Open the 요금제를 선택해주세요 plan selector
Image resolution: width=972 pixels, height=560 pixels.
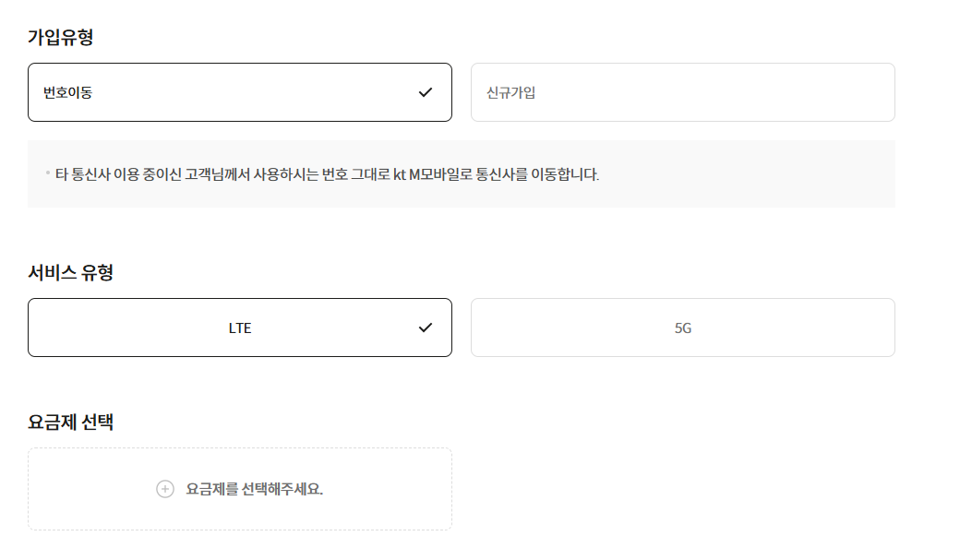coord(240,488)
